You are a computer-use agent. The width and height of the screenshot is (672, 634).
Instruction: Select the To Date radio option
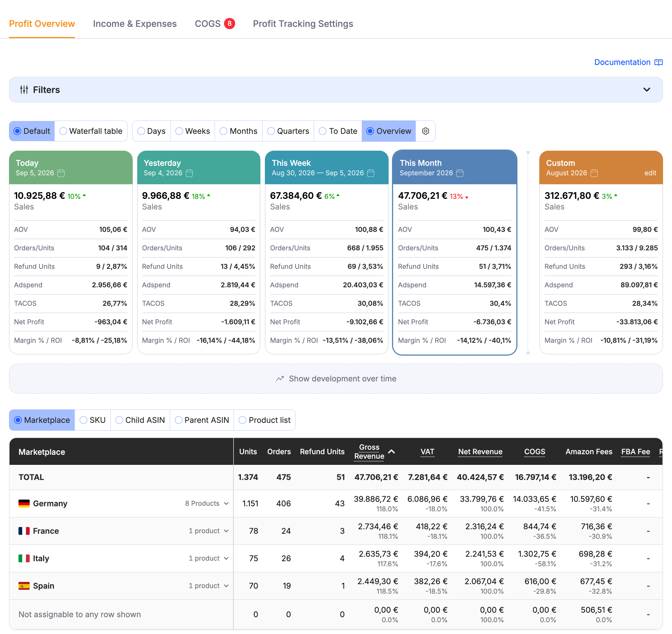(x=338, y=131)
